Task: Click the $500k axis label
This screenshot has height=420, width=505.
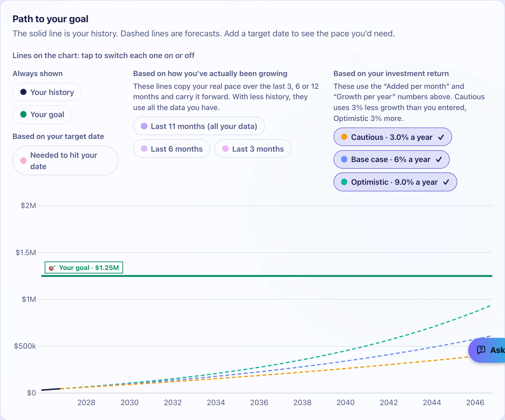Action: pos(25,346)
